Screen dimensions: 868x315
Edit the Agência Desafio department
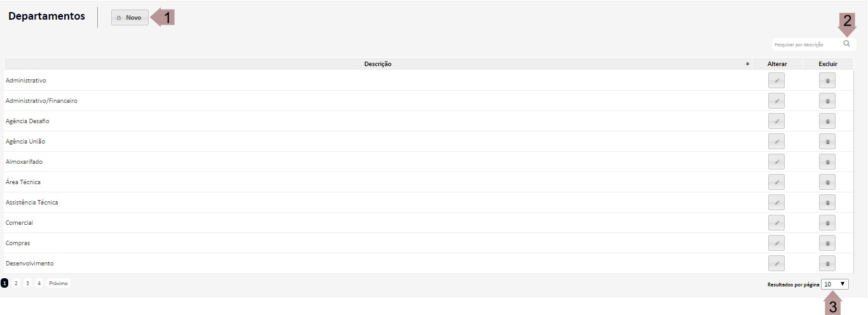776,121
